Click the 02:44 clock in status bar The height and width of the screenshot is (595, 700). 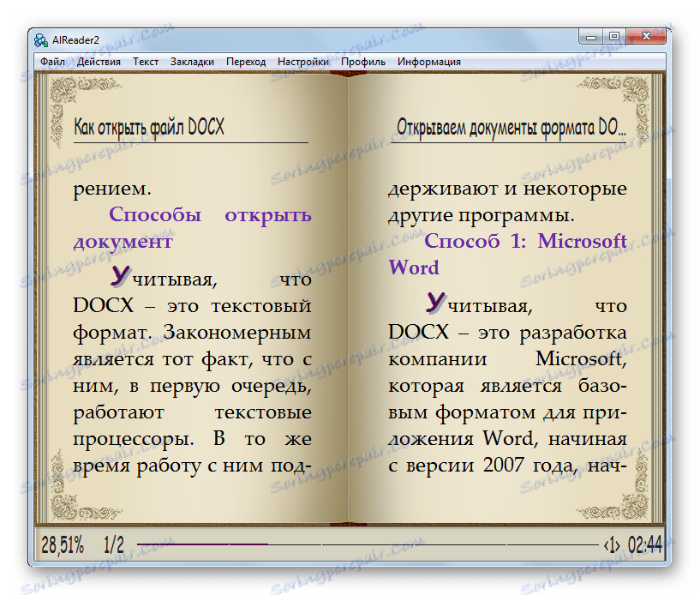pos(644,545)
